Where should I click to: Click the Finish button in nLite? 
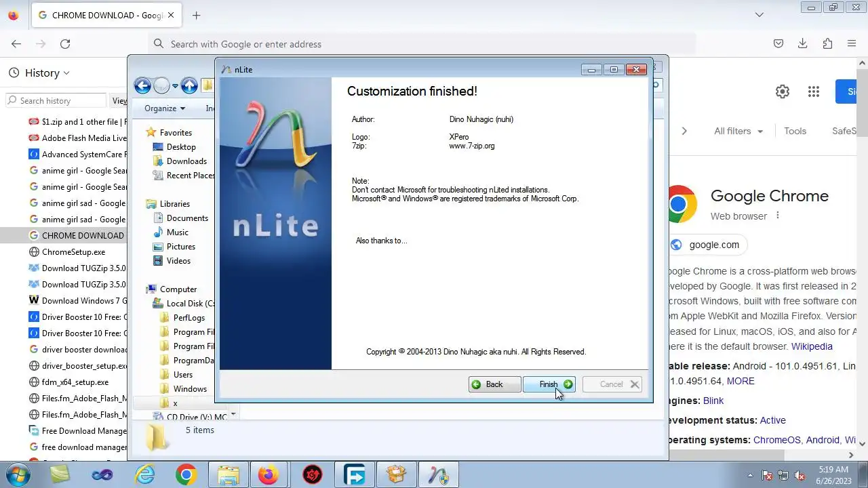pos(549,384)
